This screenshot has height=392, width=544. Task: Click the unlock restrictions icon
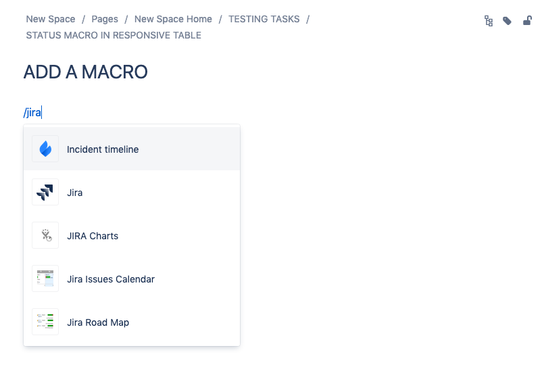click(x=527, y=20)
